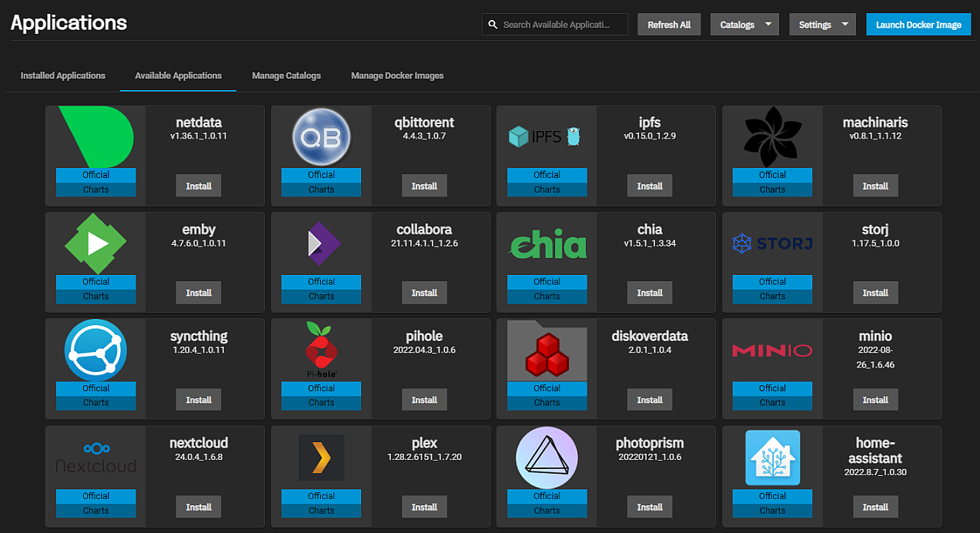Click the Pi-hole raspberry logo

[321, 350]
